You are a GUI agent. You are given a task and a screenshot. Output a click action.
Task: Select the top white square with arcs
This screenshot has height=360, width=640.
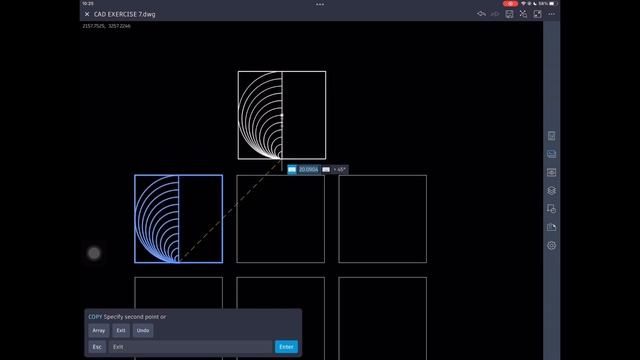click(282, 115)
